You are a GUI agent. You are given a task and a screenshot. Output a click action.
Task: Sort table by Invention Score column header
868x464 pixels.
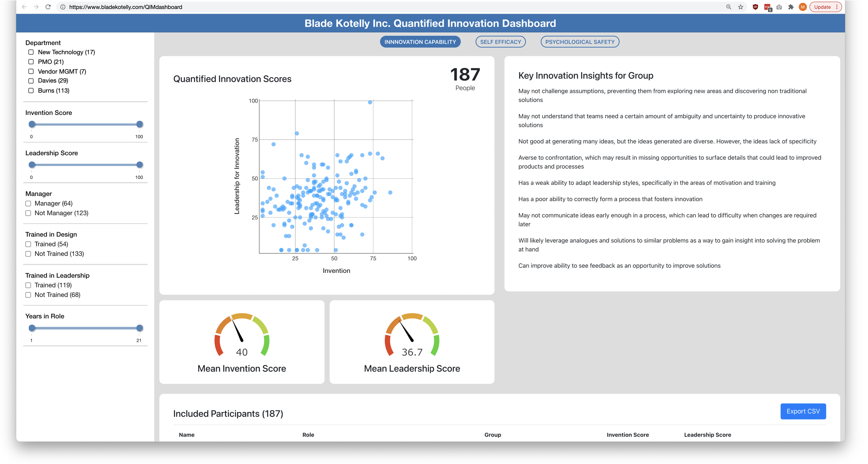pos(627,435)
